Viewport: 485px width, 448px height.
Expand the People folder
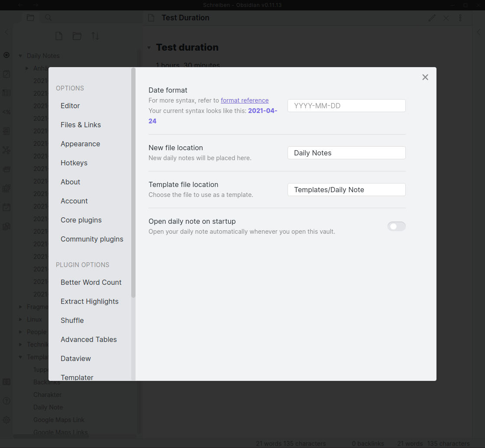[19, 332]
